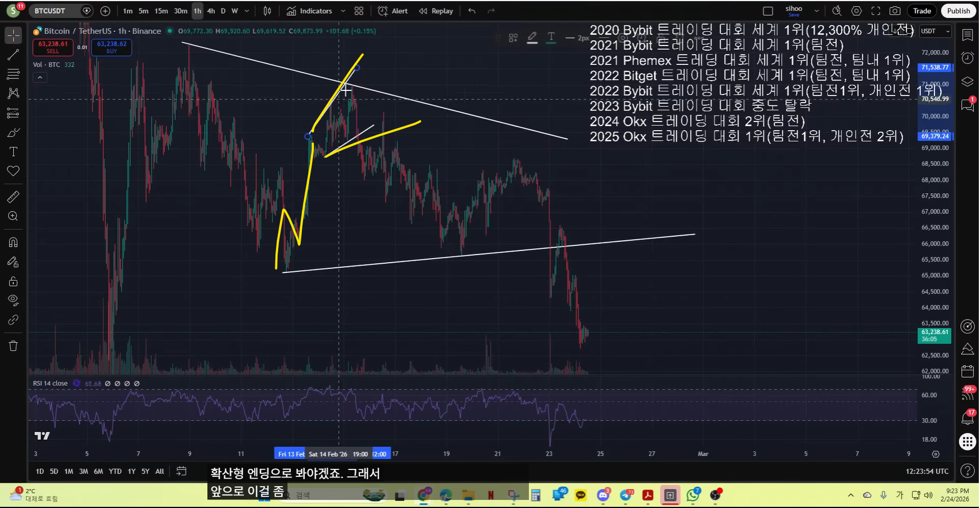Image resolution: width=980 pixels, height=508 pixels.
Task: Open the USDT currency dropdown
Action: tap(934, 31)
